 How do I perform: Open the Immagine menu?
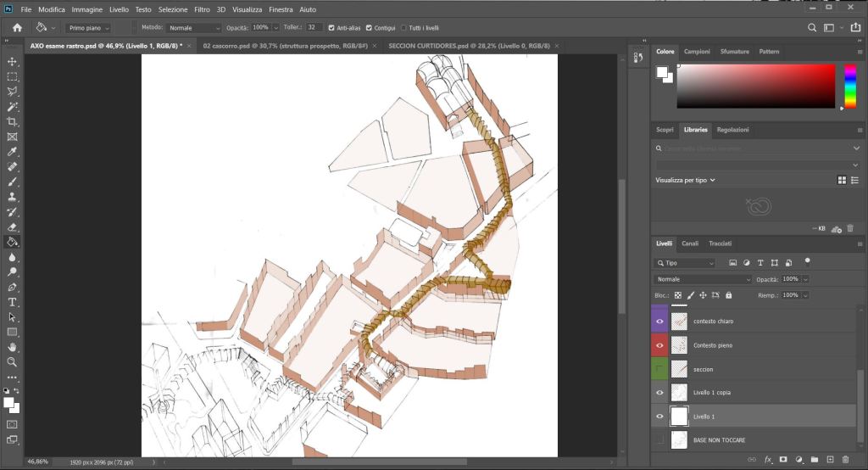click(87, 9)
